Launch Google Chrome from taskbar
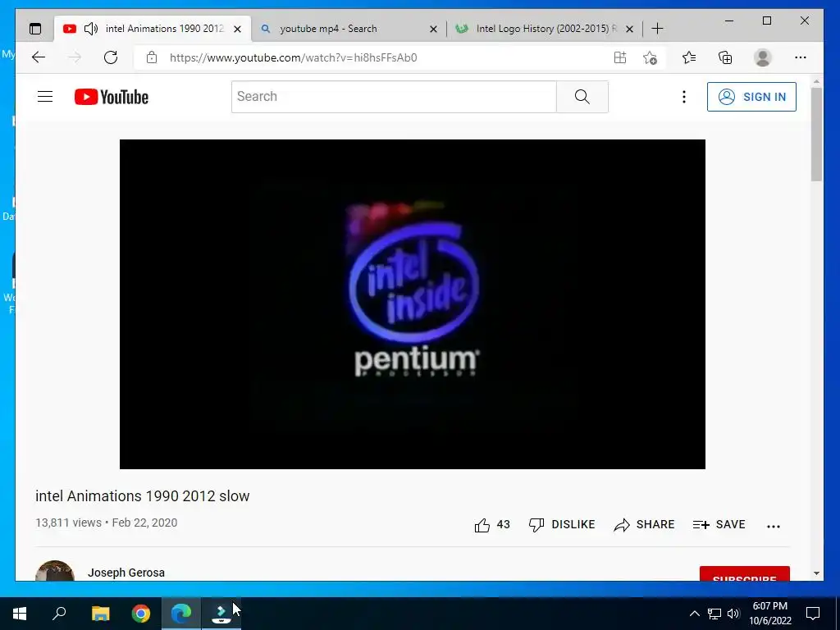Image resolution: width=840 pixels, height=630 pixels. (141, 614)
